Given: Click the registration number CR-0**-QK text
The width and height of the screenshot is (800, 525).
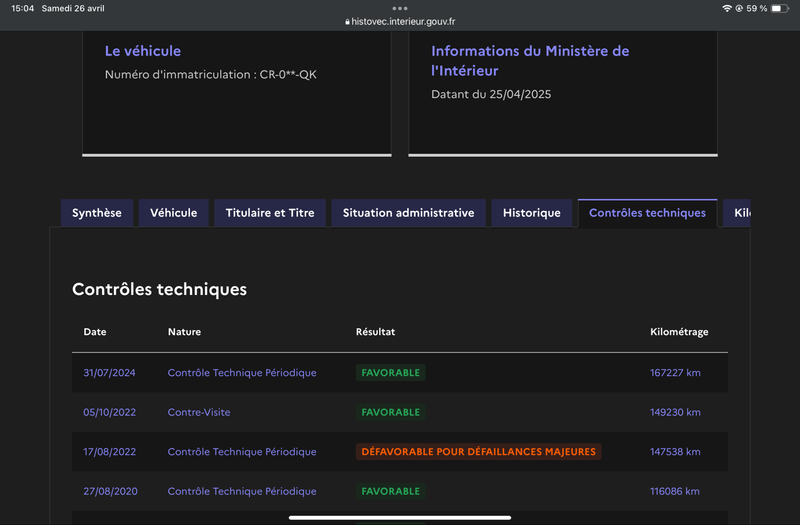Looking at the screenshot, I should point(288,74).
